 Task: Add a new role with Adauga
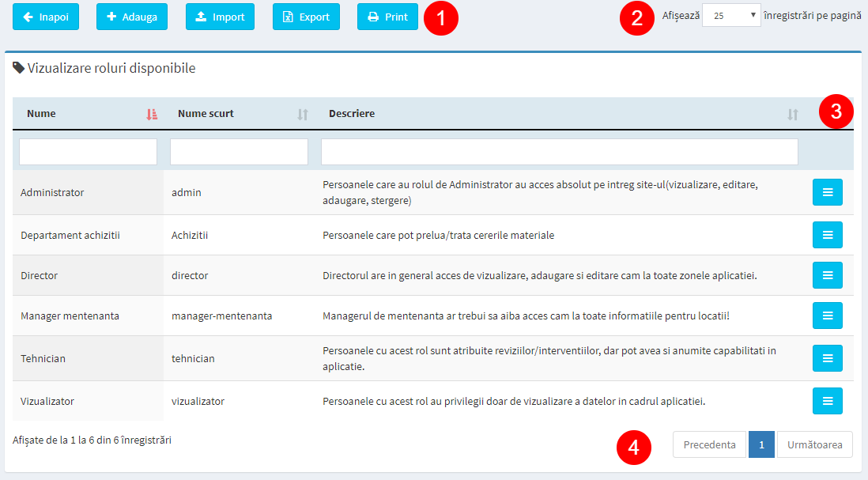[x=132, y=17]
